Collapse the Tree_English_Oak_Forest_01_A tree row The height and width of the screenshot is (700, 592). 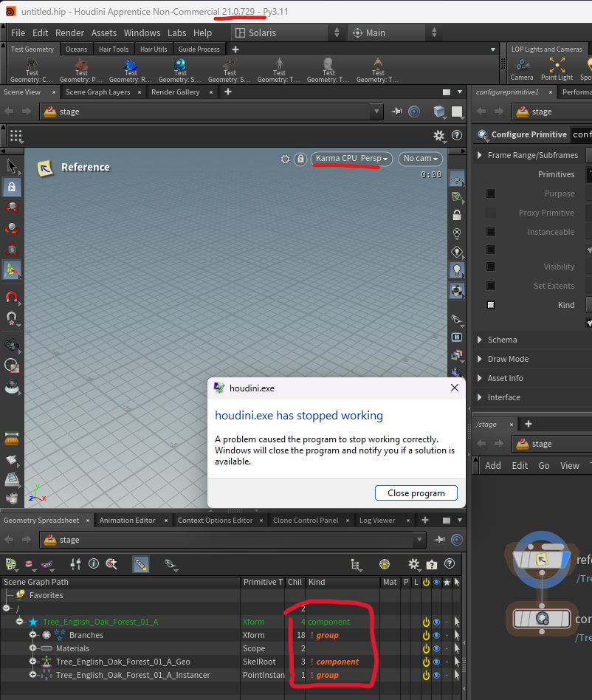click(x=20, y=622)
